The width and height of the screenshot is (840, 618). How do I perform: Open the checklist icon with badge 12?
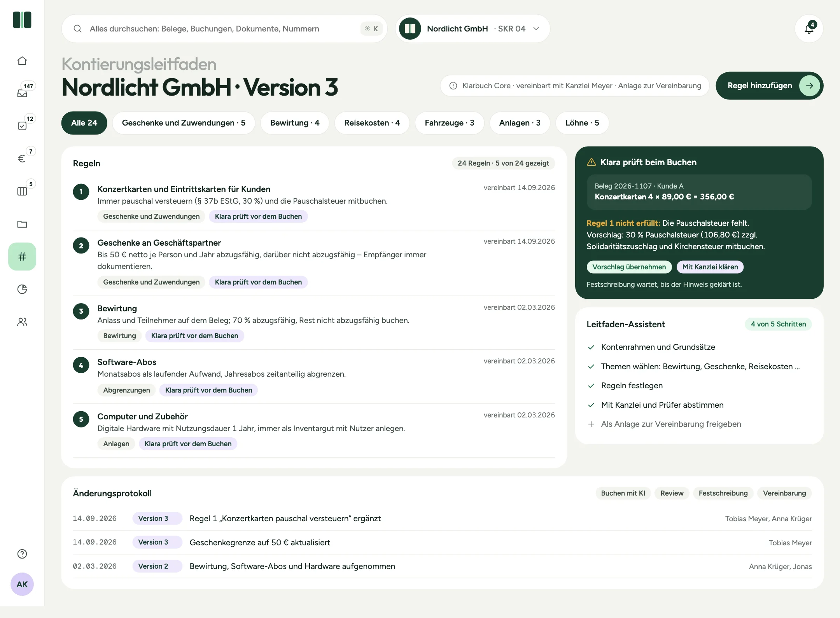(22, 126)
